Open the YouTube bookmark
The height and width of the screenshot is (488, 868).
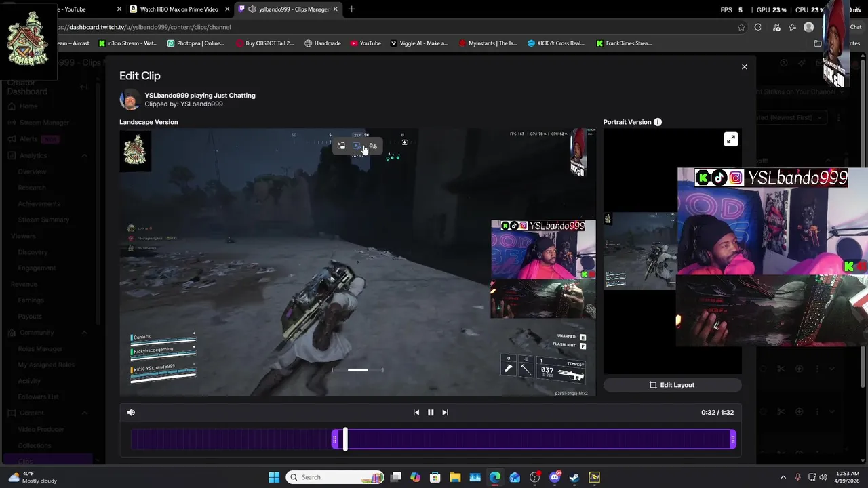pyautogui.click(x=366, y=43)
